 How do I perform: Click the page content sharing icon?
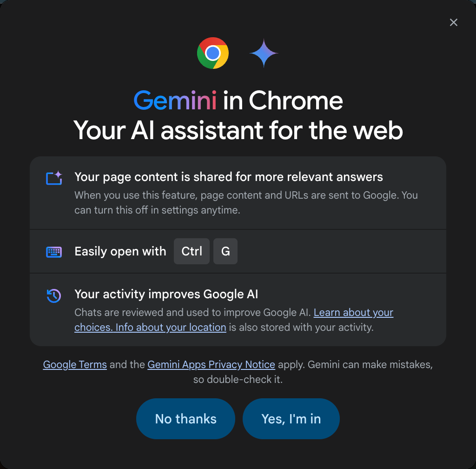pos(54,178)
